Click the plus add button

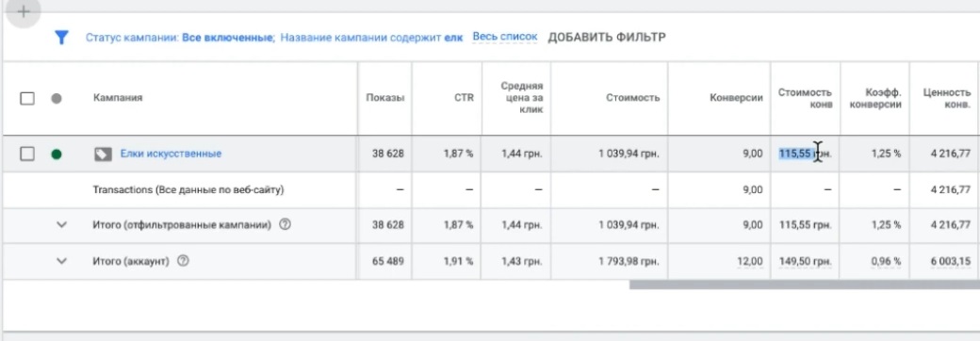pos(24,12)
